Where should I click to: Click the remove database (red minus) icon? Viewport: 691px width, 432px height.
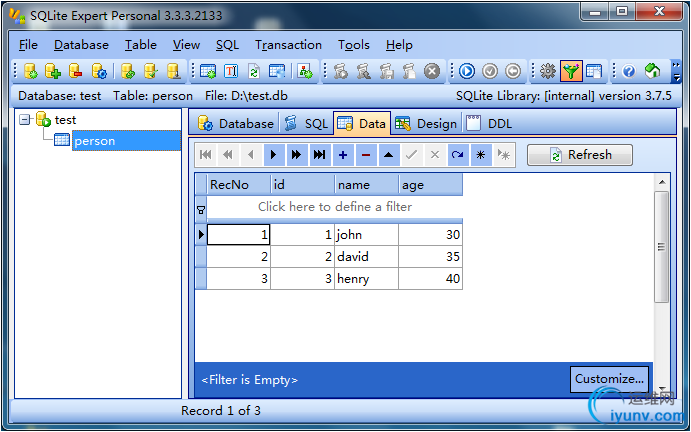[76, 71]
